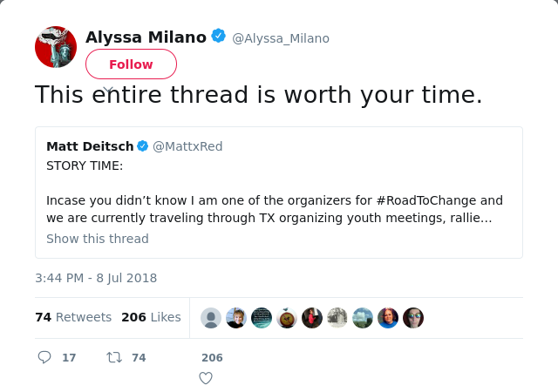The width and height of the screenshot is (558, 392).
Task: Click Alyssa Milano's verified badge
Action: pos(219,37)
